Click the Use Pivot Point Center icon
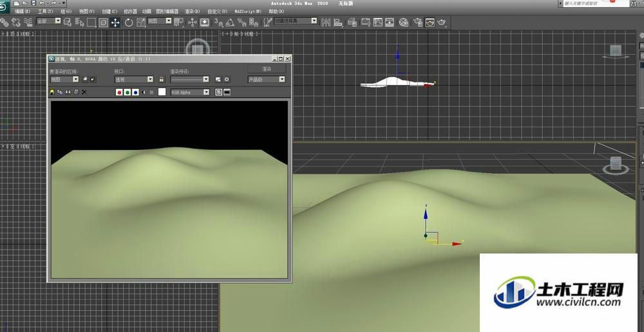 [x=178, y=22]
